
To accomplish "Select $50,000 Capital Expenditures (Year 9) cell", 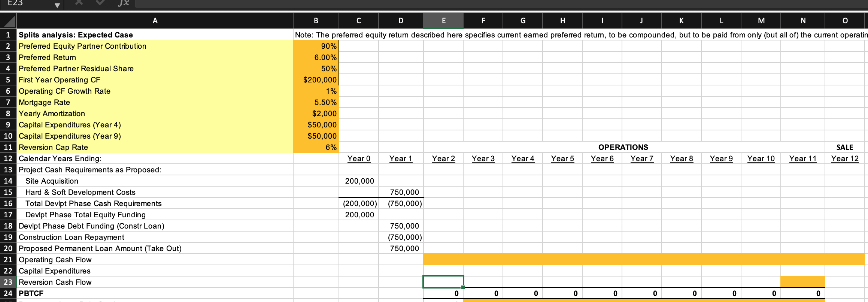I will click(316, 136).
